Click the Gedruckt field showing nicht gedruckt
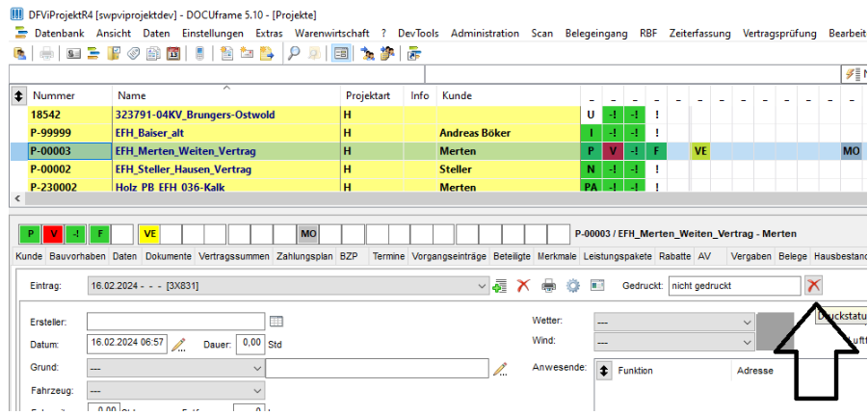This screenshot has width=868, height=415. coord(734,286)
